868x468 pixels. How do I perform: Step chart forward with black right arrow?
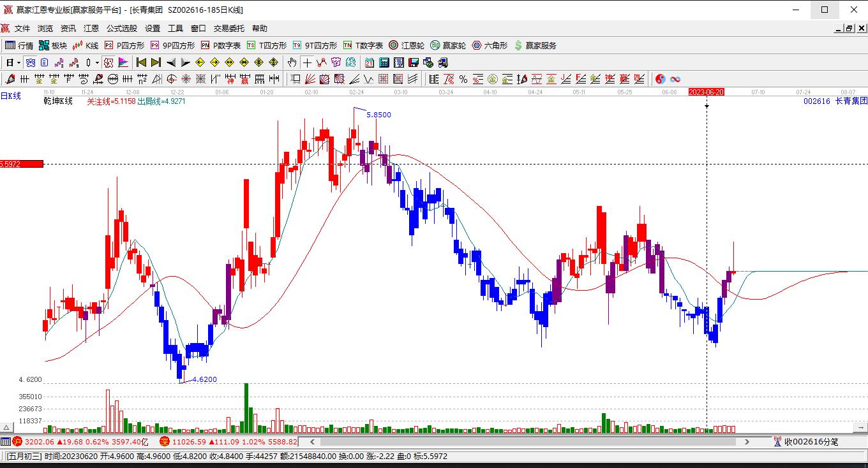(x=185, y=62)
